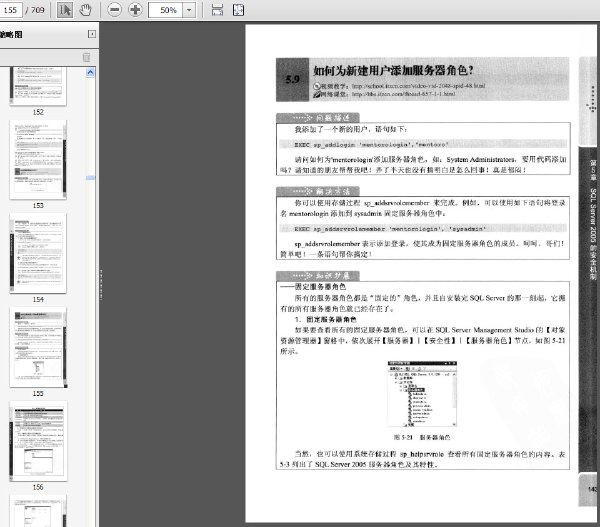Click the thumbnail panel scrollbar thumb

[90, 178]
